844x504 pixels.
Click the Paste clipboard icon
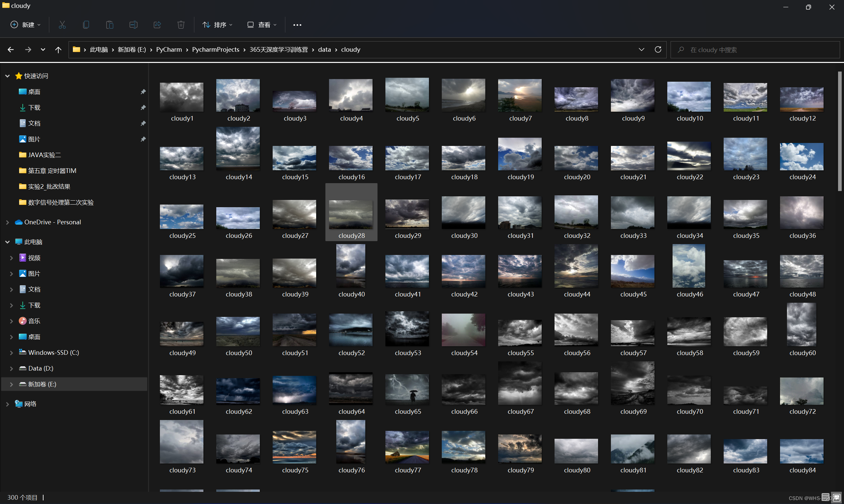[x=109, y=25]
